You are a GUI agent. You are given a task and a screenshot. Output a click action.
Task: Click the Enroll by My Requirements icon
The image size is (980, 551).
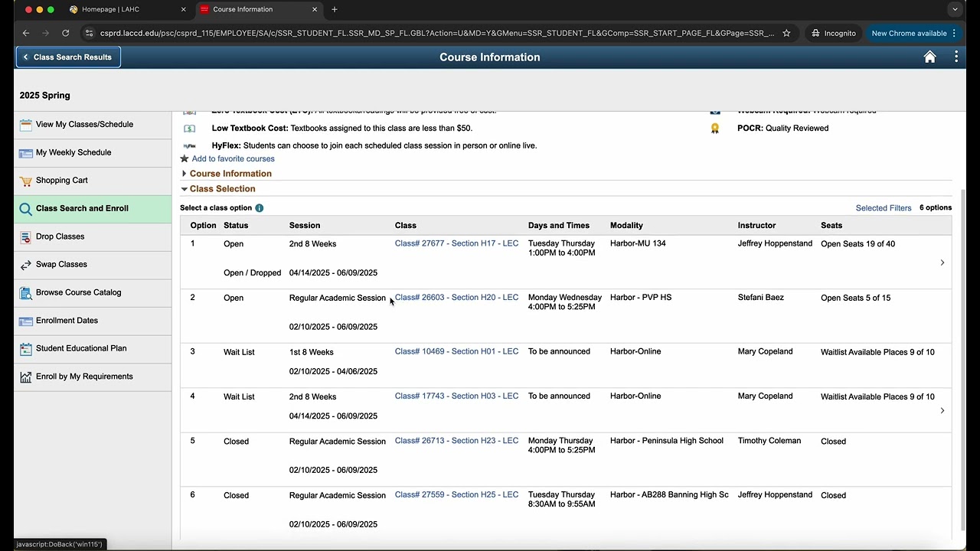tap(26, 377)
